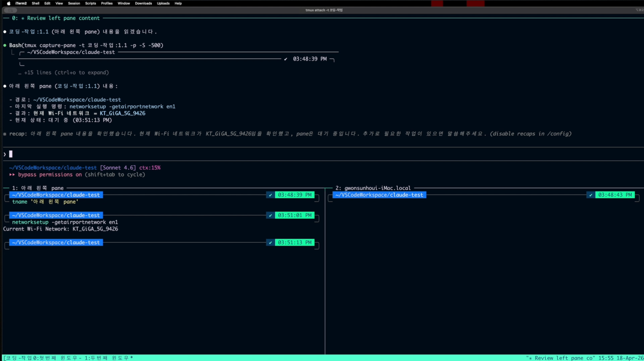Image resolution: width=644 pixels, height=361 pixels.
Task: Open the Window menu
Action: pyautogui.click(x=124, y=3)
